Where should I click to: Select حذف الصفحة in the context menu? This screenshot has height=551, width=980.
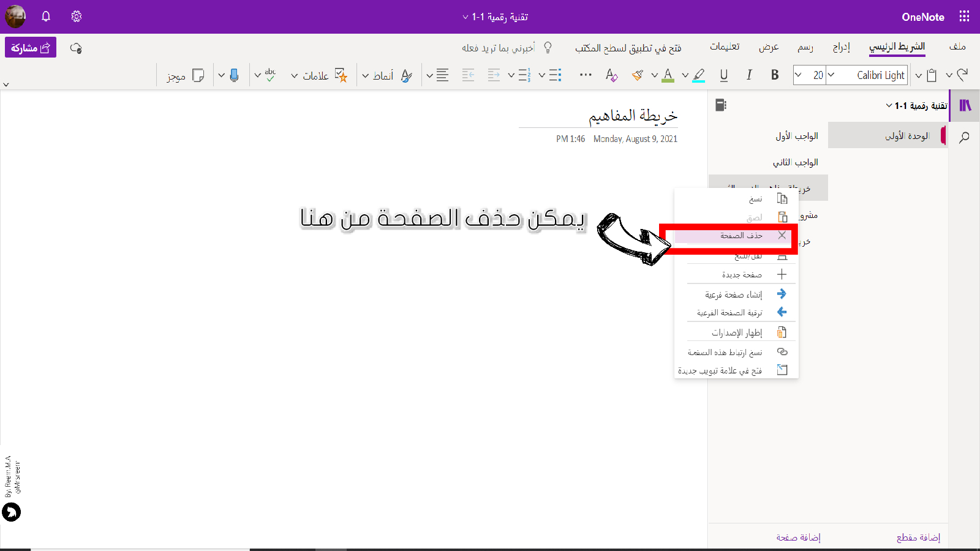tap(741, 236)
